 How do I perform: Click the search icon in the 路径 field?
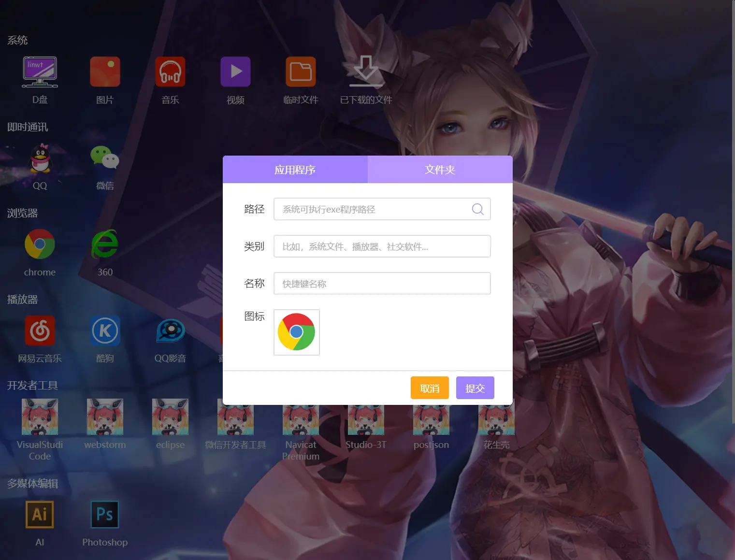[477, 209]
